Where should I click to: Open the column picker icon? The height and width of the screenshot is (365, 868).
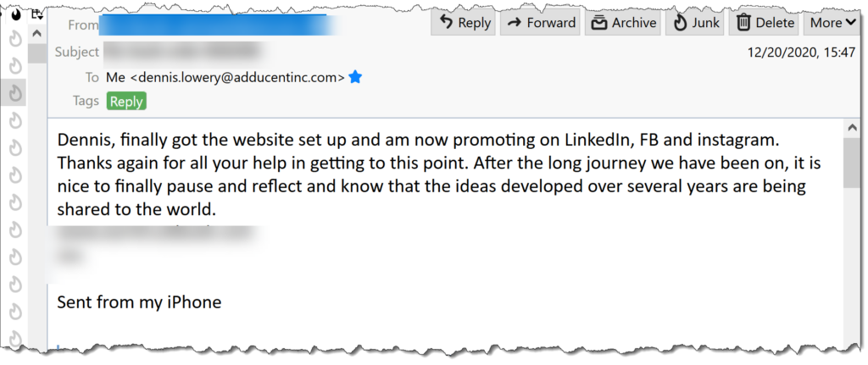click(x=37, y=14)
